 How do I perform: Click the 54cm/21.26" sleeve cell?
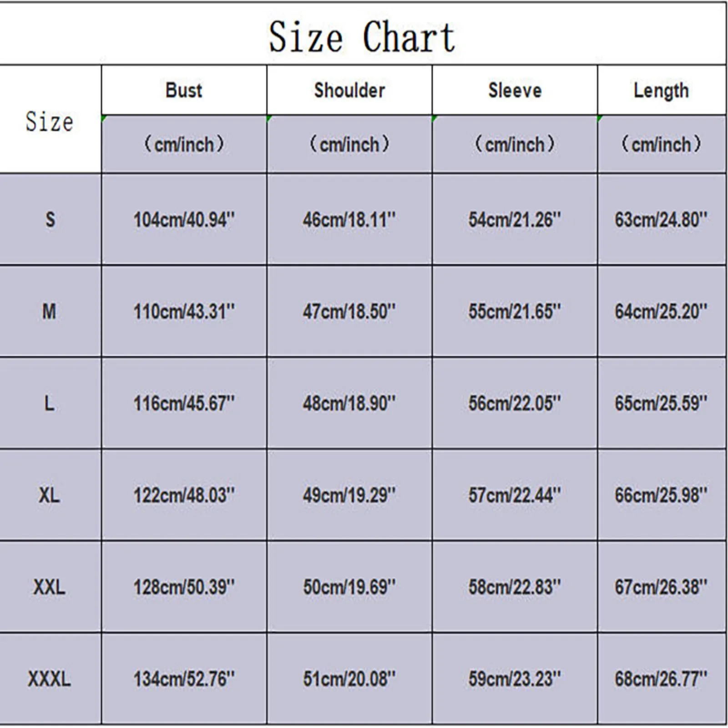pyautogui.click(x=515, y=220)
